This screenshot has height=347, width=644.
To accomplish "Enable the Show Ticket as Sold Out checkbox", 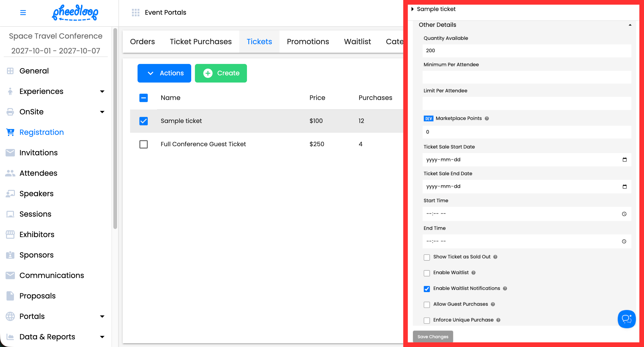I will pos(427,257).
